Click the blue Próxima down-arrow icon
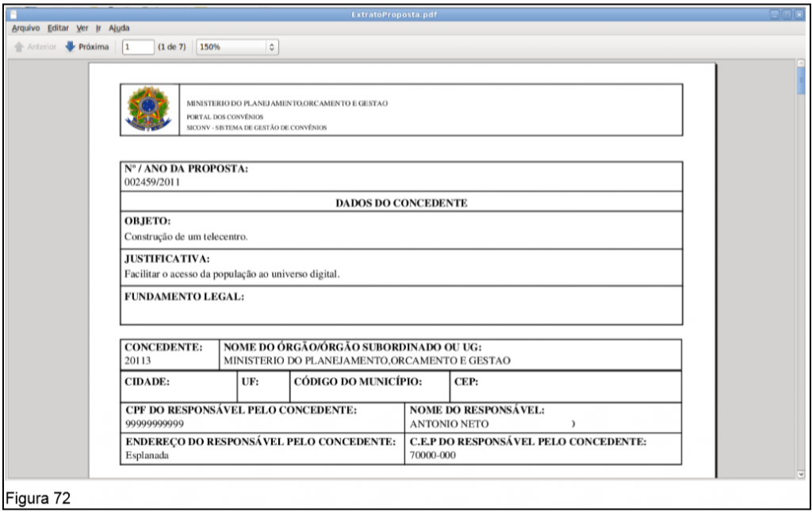Image resolution: width=812 pixels, height=512 pixels. coord(71,47)
